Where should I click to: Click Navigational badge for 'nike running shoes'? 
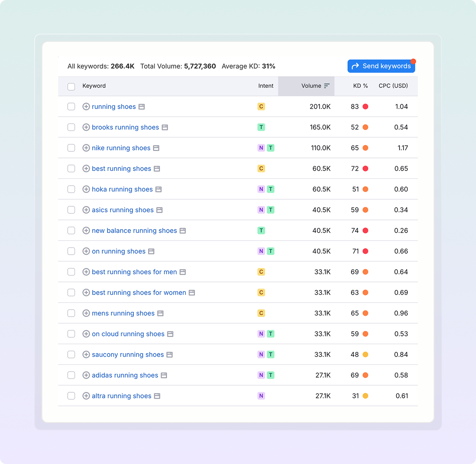click(x=261, y=148)
